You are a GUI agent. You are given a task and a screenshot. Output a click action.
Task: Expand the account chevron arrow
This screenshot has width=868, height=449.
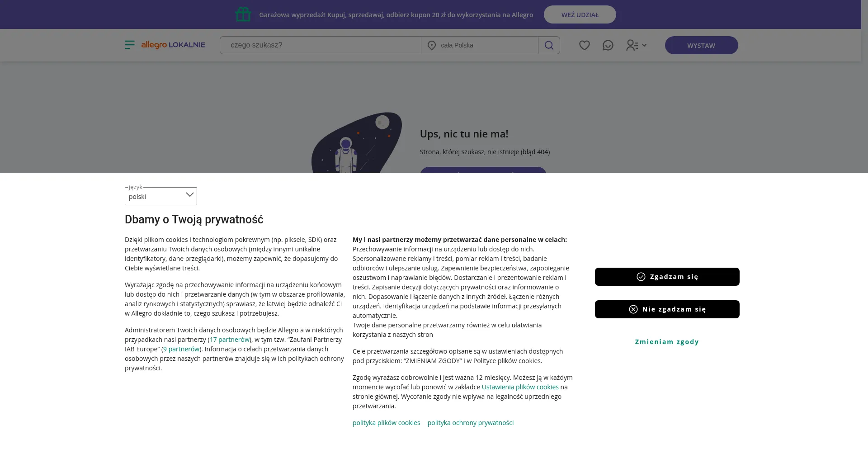[644, 45]
